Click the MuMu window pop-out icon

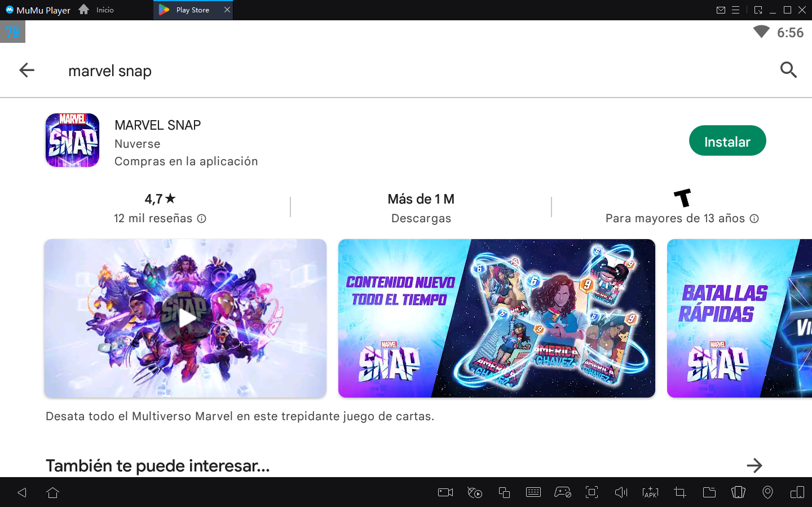tap(758, 10)
